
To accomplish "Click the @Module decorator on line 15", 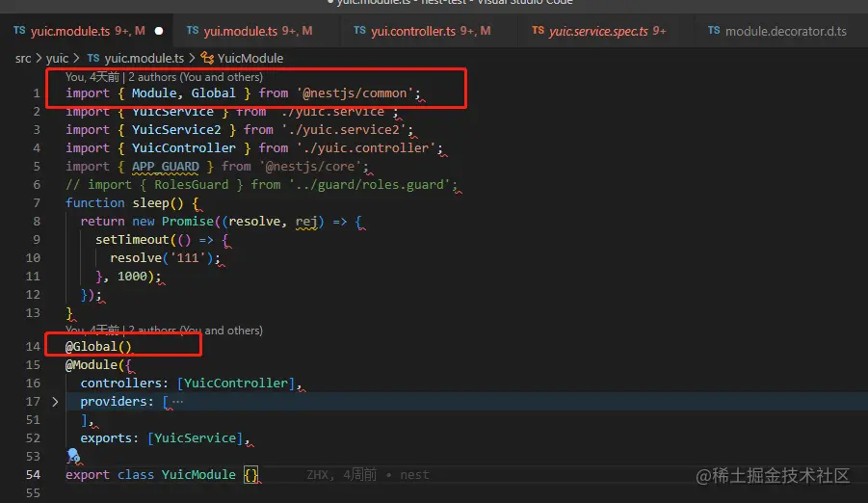I will [x=92, y=365].
